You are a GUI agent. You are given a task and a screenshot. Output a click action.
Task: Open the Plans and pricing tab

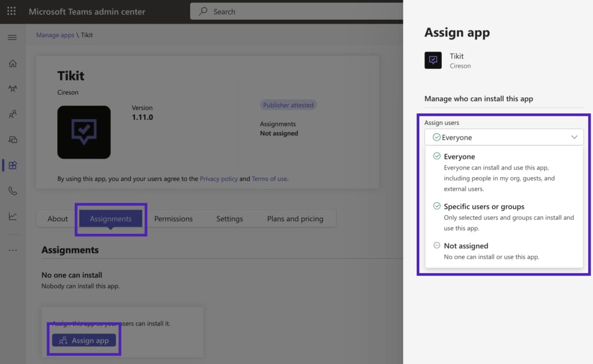[x=295, y=219]
